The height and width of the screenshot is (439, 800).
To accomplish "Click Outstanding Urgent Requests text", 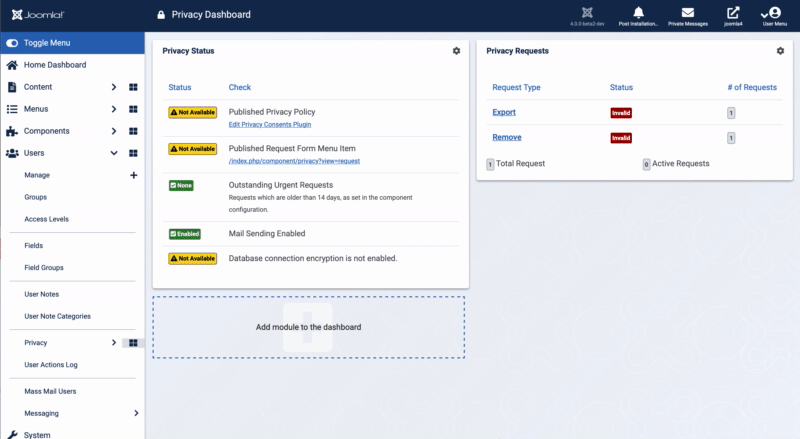I will pyautogui.click(x=281, y=185).
